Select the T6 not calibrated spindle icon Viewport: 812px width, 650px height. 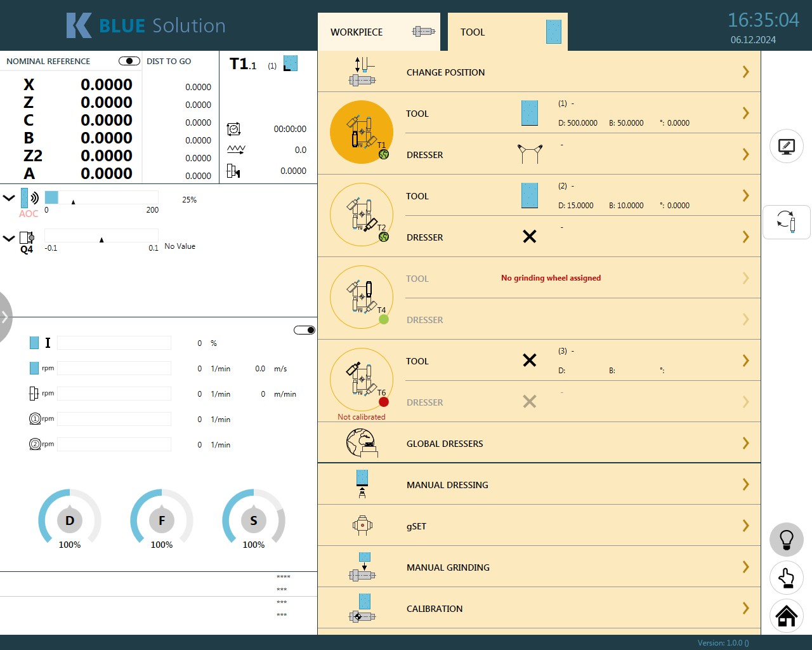point(362,380)
